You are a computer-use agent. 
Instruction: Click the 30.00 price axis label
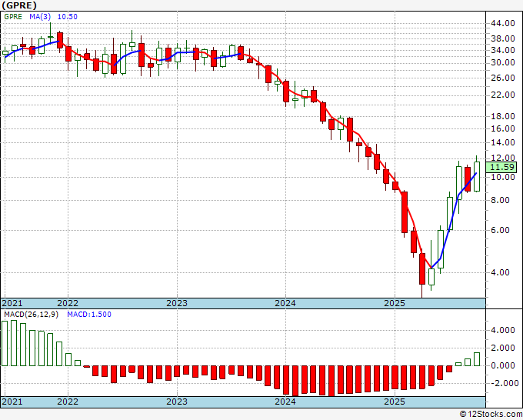(x=503, y=63)
